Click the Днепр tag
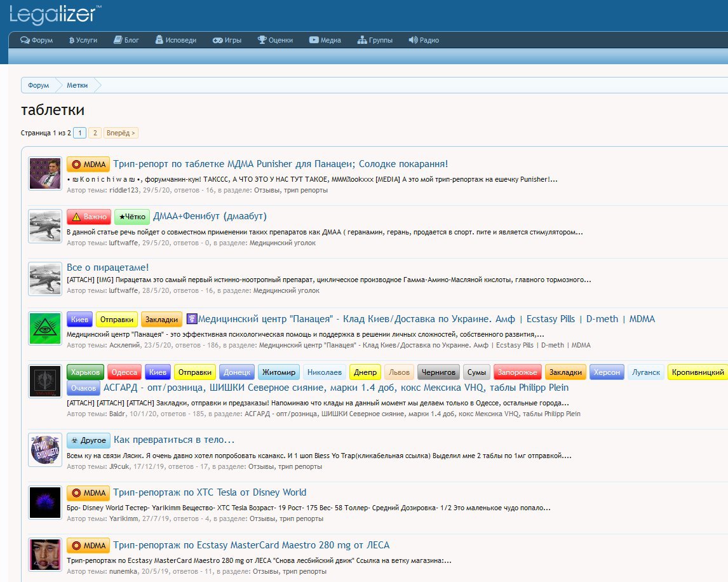 click(365, 372)
